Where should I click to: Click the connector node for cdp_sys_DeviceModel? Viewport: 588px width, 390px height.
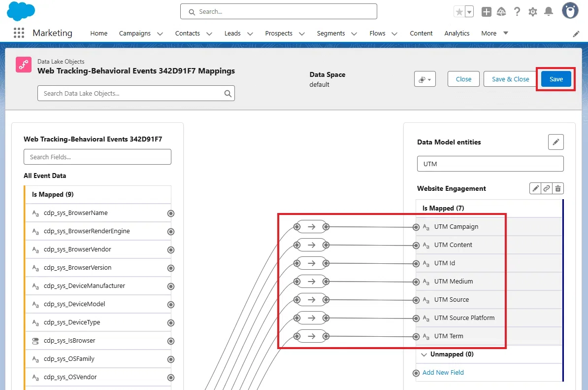coord(170,305)
